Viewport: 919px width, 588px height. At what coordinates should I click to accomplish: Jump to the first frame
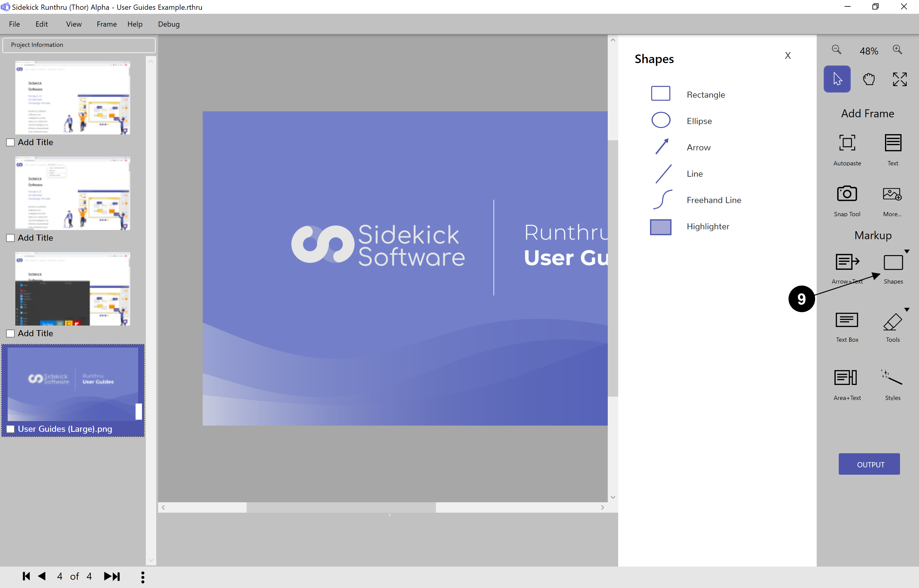[26, 576]
